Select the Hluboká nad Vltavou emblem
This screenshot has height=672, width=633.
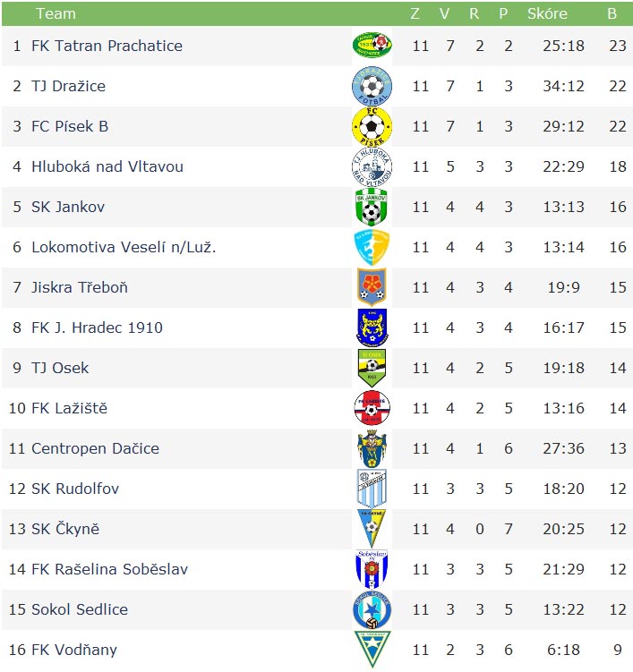pyautogui.click(x=372, y=166)
